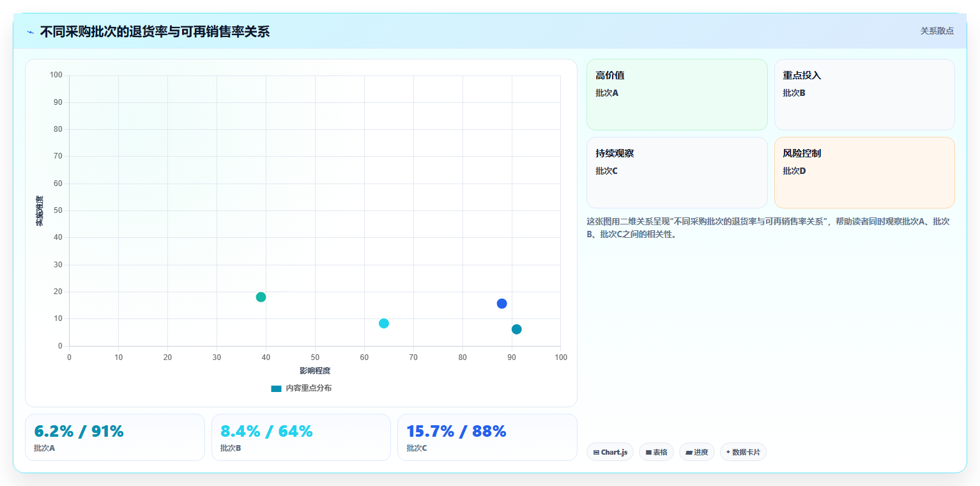This screenshot has width=980, height=486.
Task: Click the 6.2% / 91% 批次A stat card
Action: tap(115, 437)
